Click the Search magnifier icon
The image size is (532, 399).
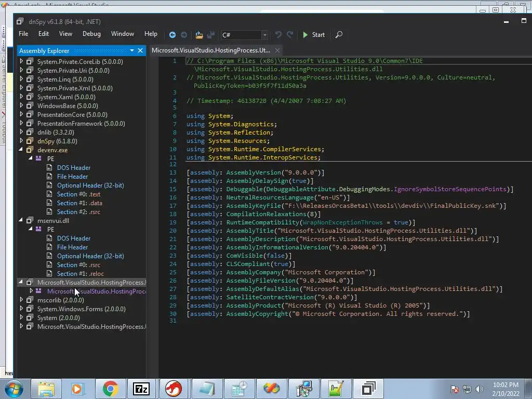[x=339, y=35]
